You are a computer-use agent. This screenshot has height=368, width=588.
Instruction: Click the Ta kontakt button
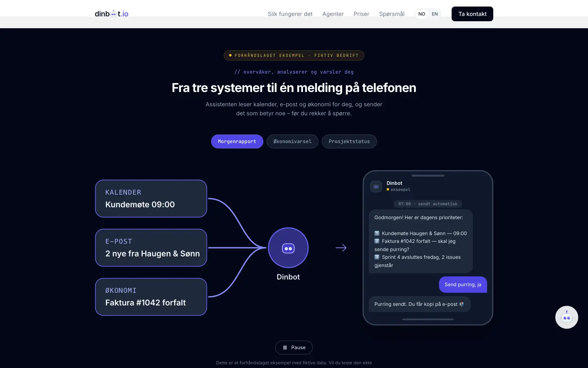(x=472, y=14)
